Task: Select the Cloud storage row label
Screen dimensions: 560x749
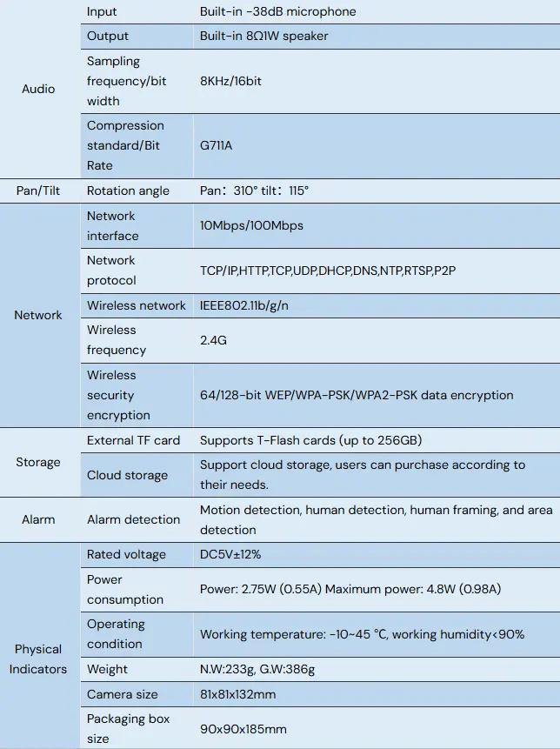Action: [x=127, y=475]
